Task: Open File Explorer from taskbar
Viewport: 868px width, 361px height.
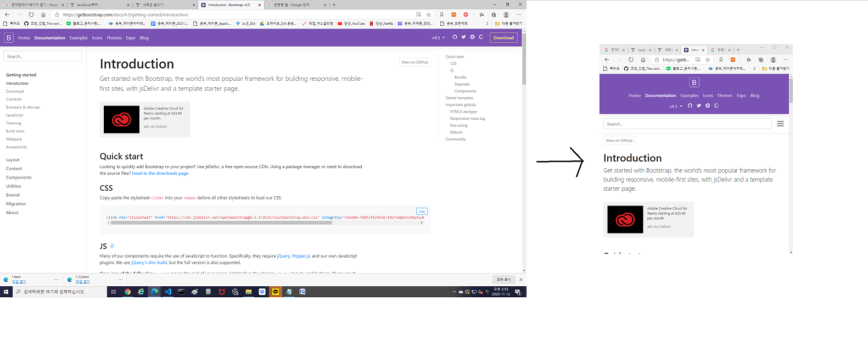Action: tap(249, 292)
